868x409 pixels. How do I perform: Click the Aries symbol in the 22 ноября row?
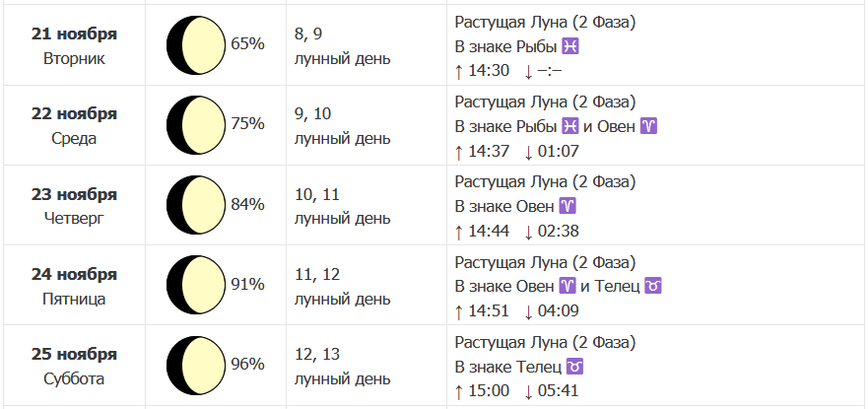[x=649, y=126]
